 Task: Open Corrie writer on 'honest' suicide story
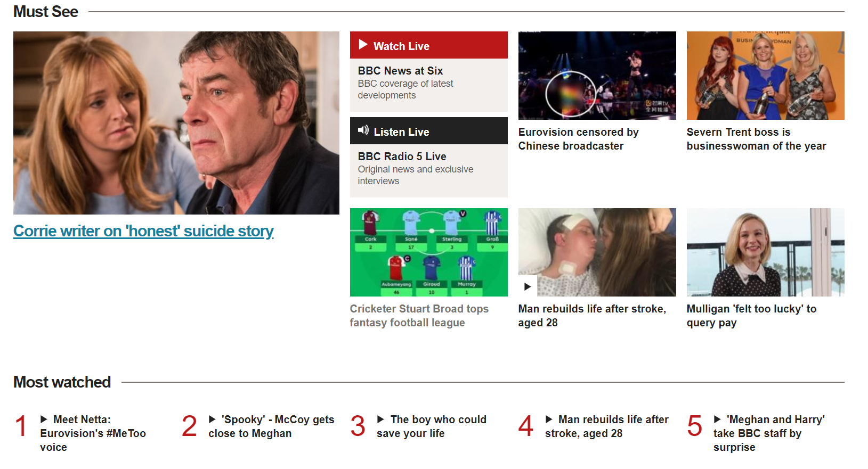click(143, 231)
